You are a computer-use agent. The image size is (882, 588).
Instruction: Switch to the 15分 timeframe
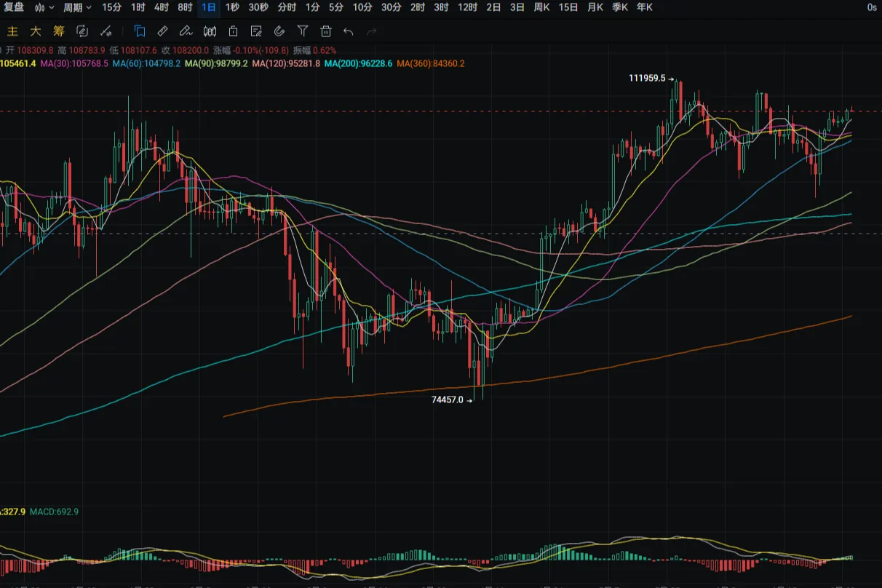pos(111,7)
